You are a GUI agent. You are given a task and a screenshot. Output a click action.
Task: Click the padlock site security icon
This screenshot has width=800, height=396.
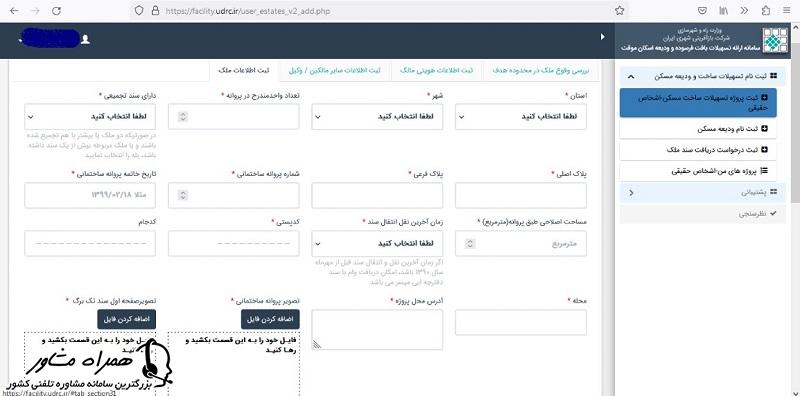coord(155,11)
